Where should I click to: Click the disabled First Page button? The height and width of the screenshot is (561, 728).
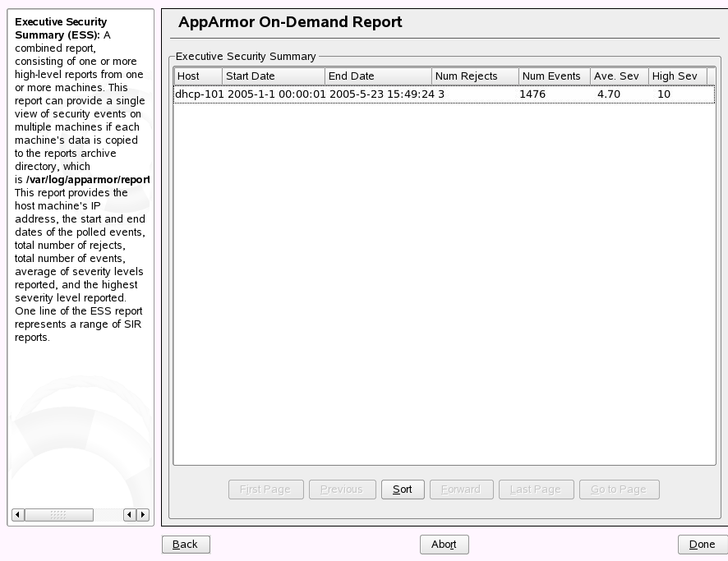(x=265, y=489)
